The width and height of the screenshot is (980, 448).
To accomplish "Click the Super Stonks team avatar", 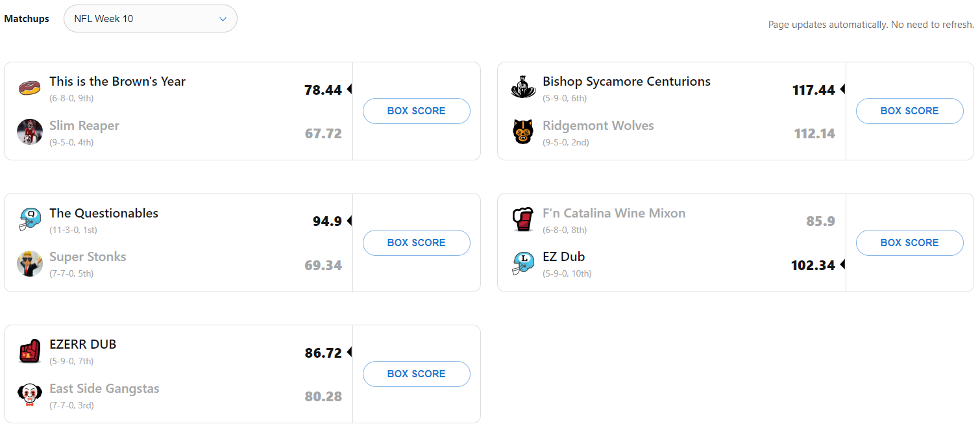I will (30, 264).
